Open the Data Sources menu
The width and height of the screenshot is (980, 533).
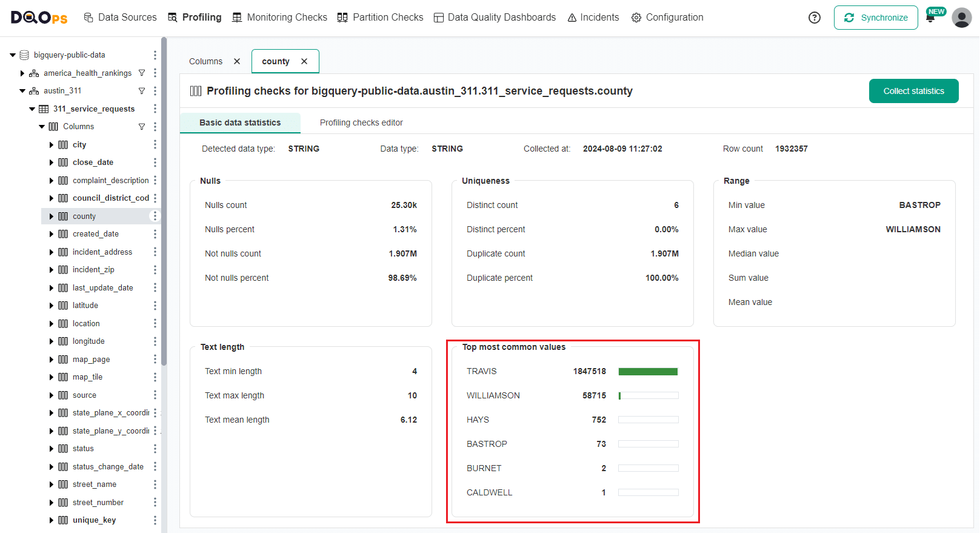[120, 18]
